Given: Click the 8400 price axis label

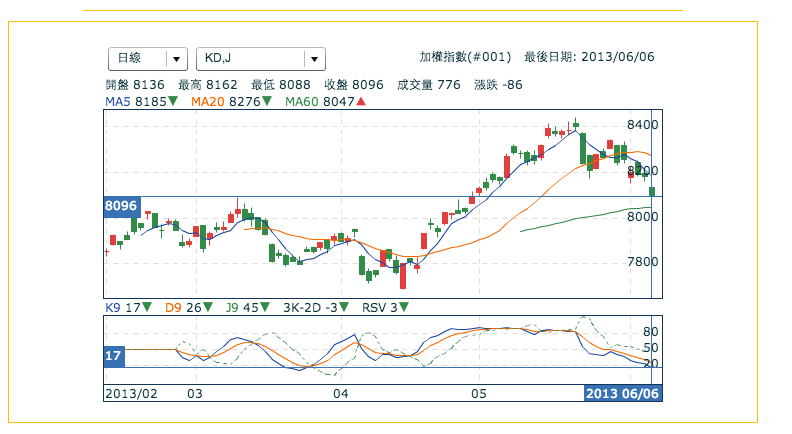Looking at the screenshot, I should click(642, 125).
